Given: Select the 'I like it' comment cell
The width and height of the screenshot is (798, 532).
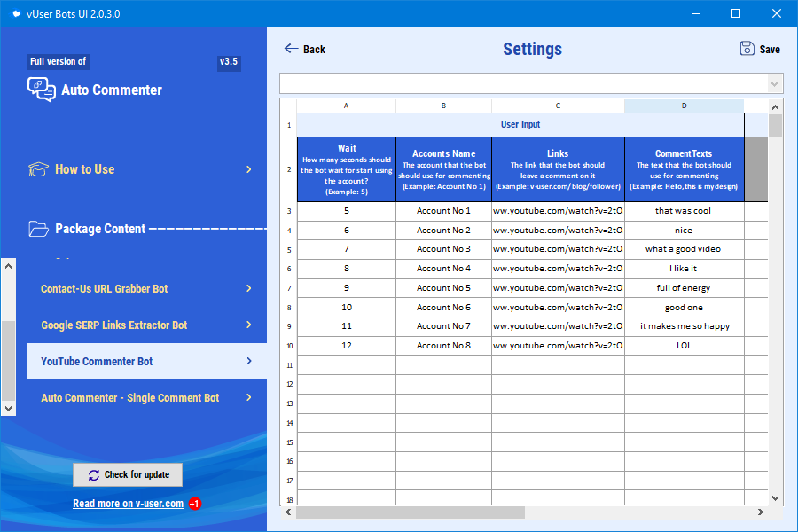Looking at the screenshot, I should pos(684,269).
